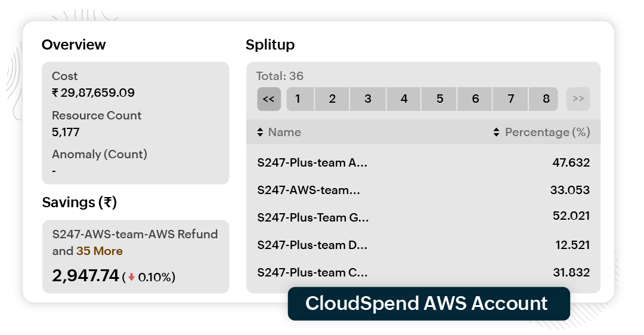Click the S247-AWS-team... row name

pos(308,190)
